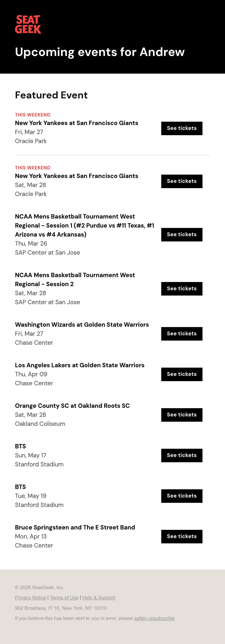The image size is (225, 644).
Task: Open the Bruce Springsteen and The E Street Band title
Action: point(75,528)
